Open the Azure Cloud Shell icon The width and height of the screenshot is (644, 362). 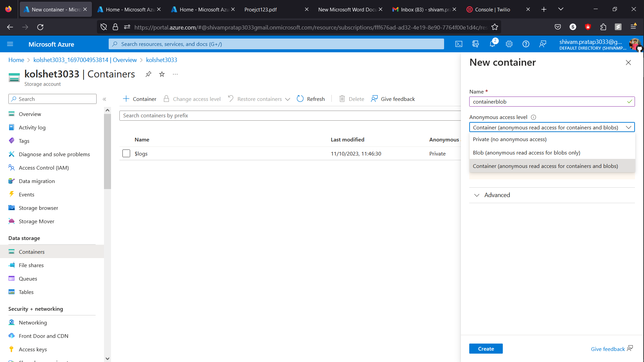click(459, 44)
